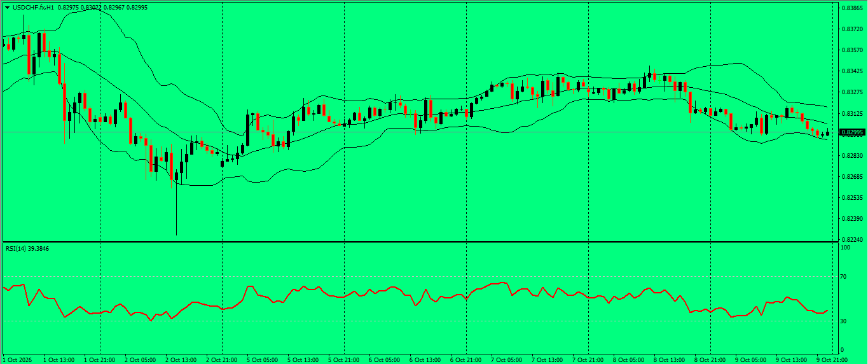Click the 0.82390 price axis label

point(851,219)
